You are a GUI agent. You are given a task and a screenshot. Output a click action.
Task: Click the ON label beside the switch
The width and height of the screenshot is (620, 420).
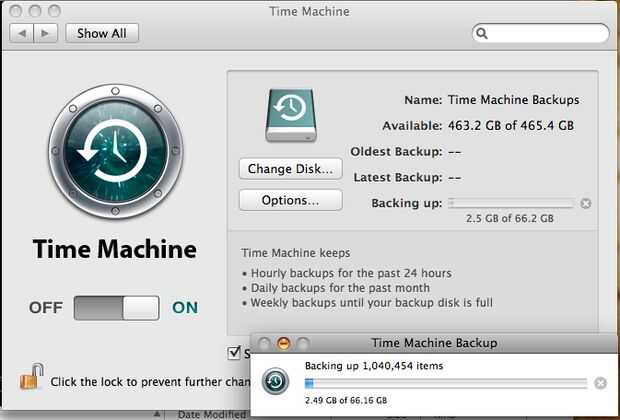(x=185, y=308)
